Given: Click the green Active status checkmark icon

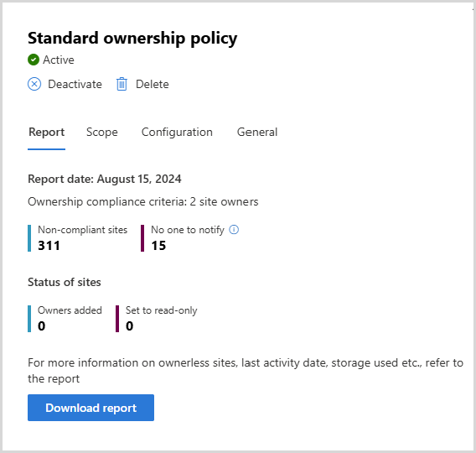Looking at the screenshot, I should [34, 60].
